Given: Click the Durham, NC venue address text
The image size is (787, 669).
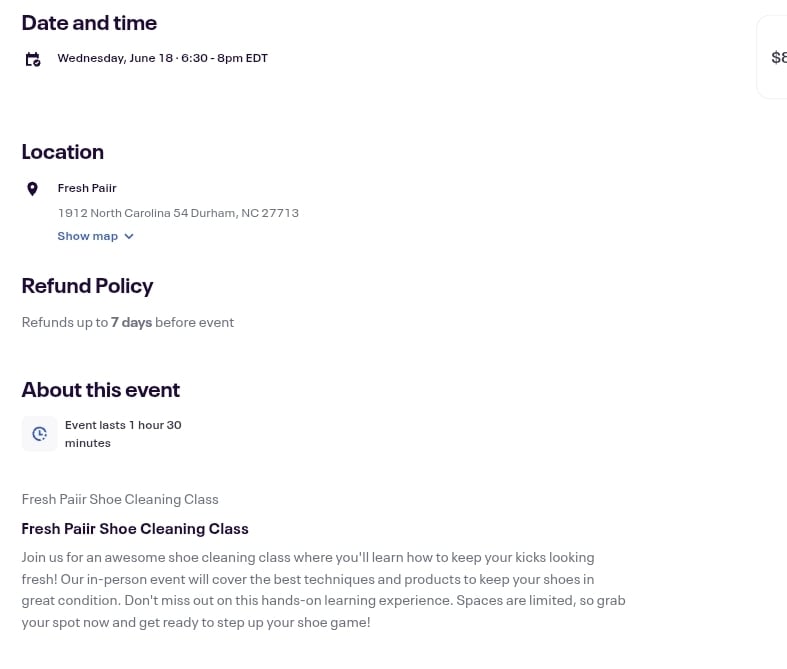Looking at the screenshot, I should 178,213.
